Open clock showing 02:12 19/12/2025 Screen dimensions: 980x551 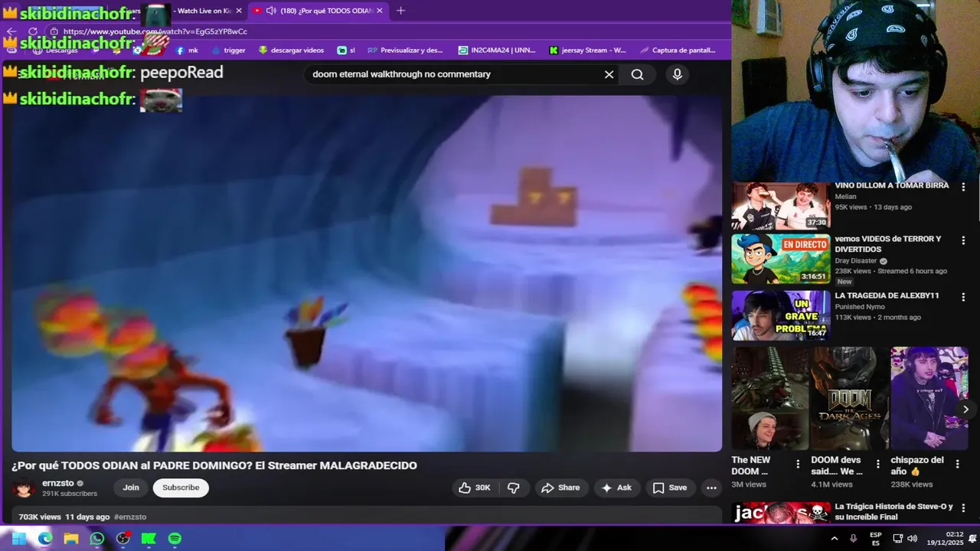944,539
